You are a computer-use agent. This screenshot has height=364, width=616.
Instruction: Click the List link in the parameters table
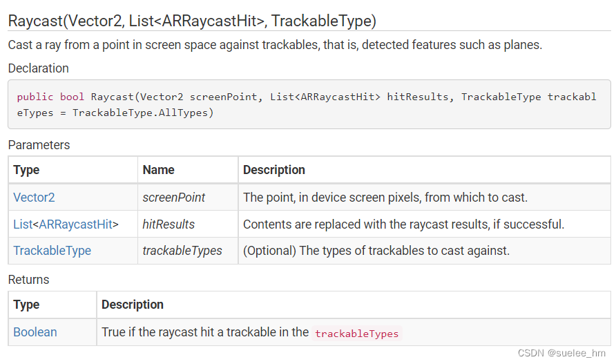pos(23,224)
